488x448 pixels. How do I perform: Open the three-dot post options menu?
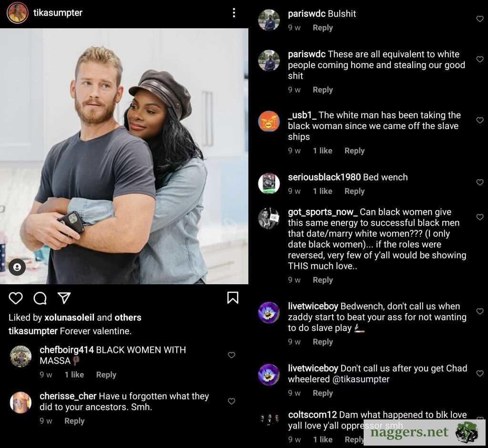coord(234,13)
